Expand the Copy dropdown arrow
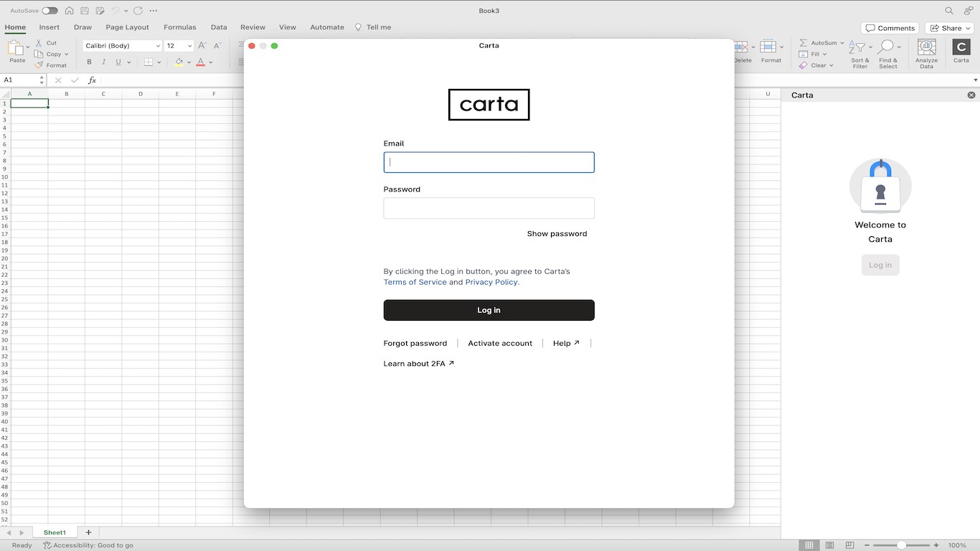Viewport: 980px width, 551px height. click(x=67, y=55)
